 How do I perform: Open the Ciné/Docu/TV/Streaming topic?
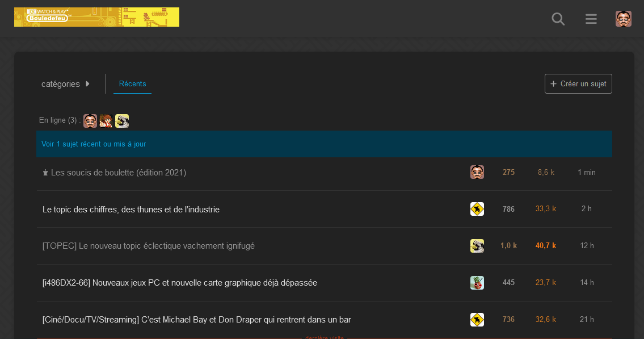[196, 320]
